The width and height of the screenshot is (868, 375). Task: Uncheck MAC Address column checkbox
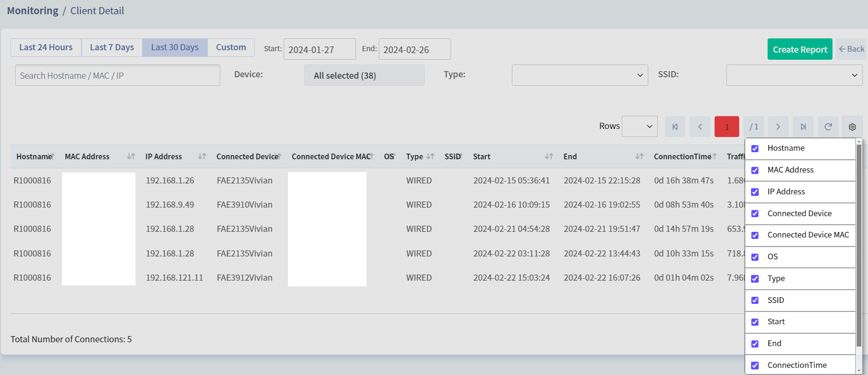tap(755, 170)
